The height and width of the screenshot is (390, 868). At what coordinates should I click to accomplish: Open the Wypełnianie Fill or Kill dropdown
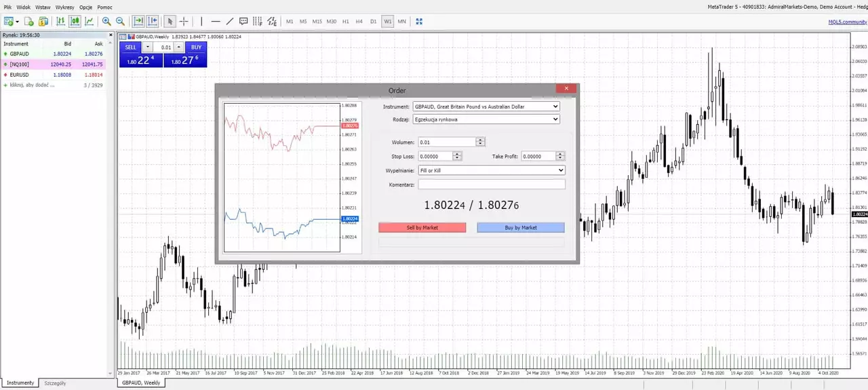point(492,170)
